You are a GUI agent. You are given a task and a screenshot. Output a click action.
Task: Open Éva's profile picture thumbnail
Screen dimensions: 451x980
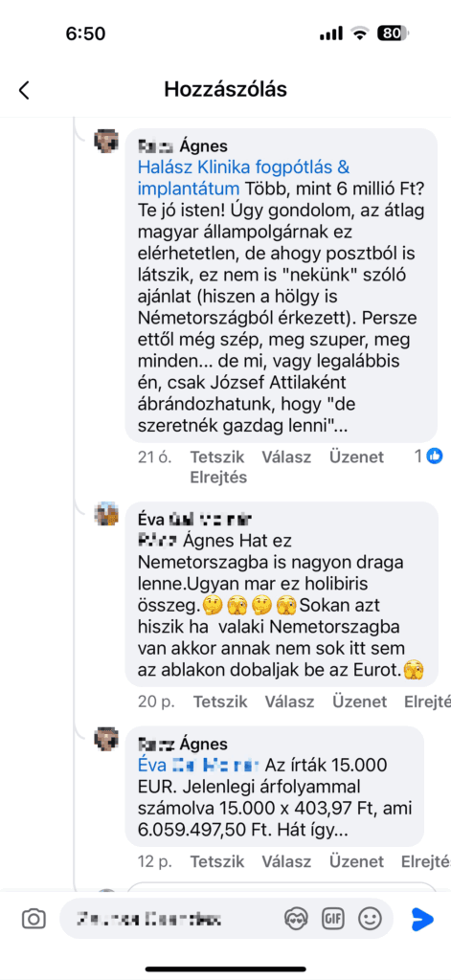(106, 514)
